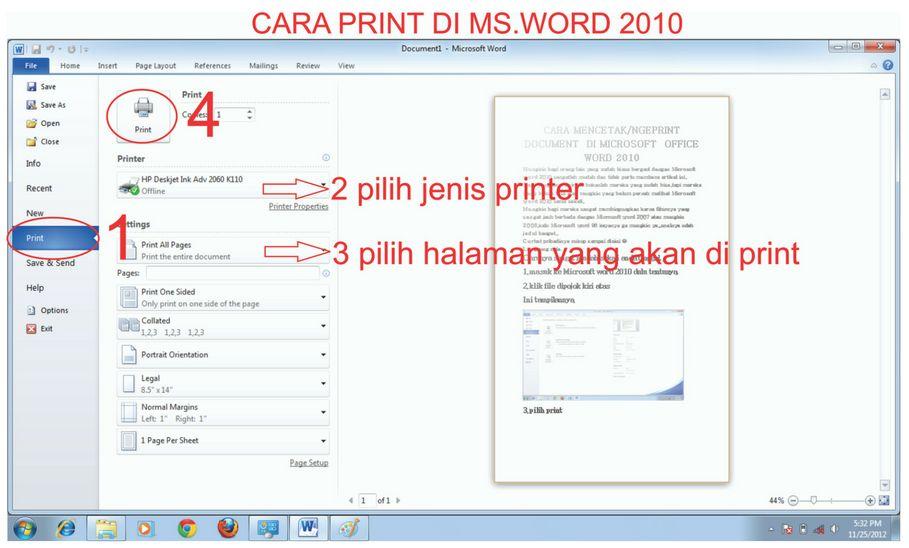Open the View ribbon tab
909x548 pixels.
[x=346, y=66]
